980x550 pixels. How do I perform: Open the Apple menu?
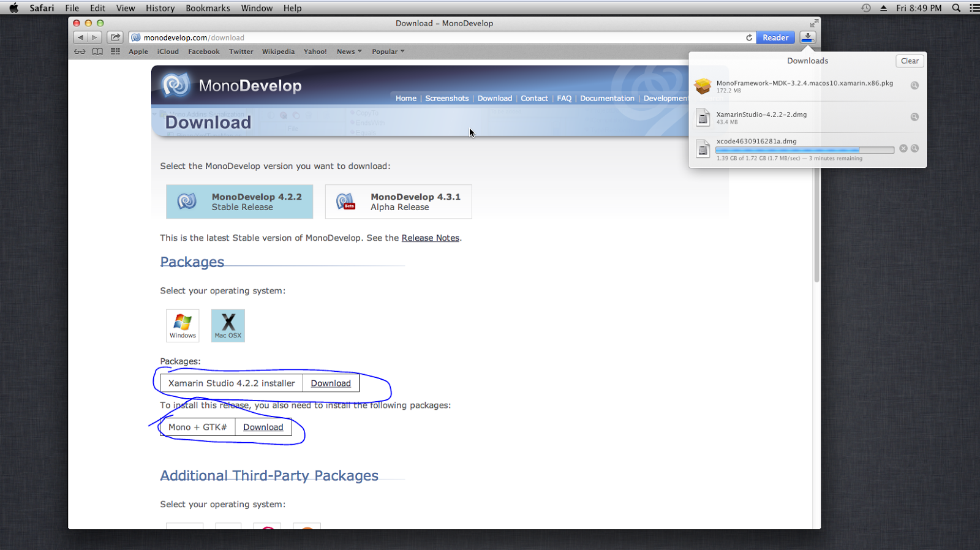pyautogui.click(x=13, y=8)
